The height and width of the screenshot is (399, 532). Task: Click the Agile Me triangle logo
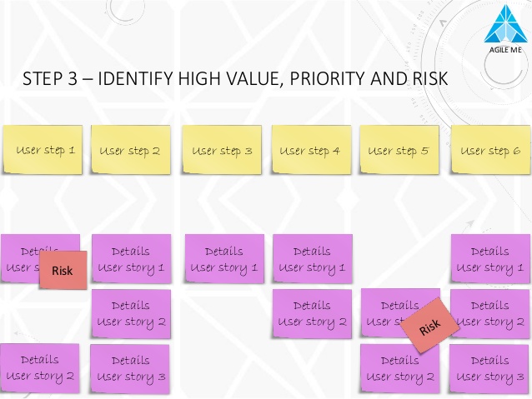(506, 24)
